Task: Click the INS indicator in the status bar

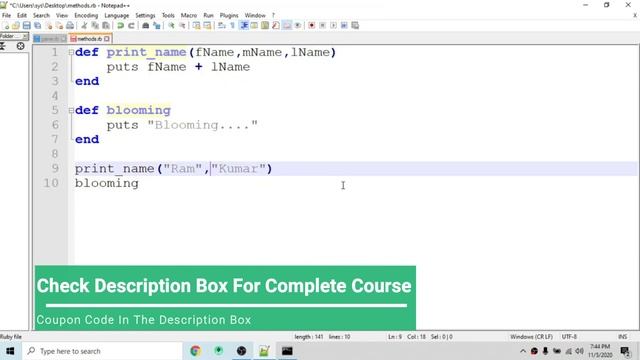Action: click(x=622, y=337)
